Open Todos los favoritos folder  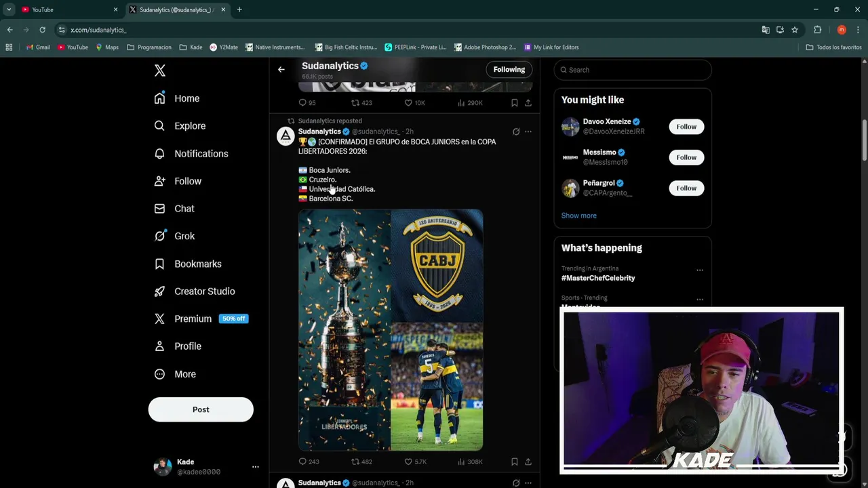click(x=833, y=47)
